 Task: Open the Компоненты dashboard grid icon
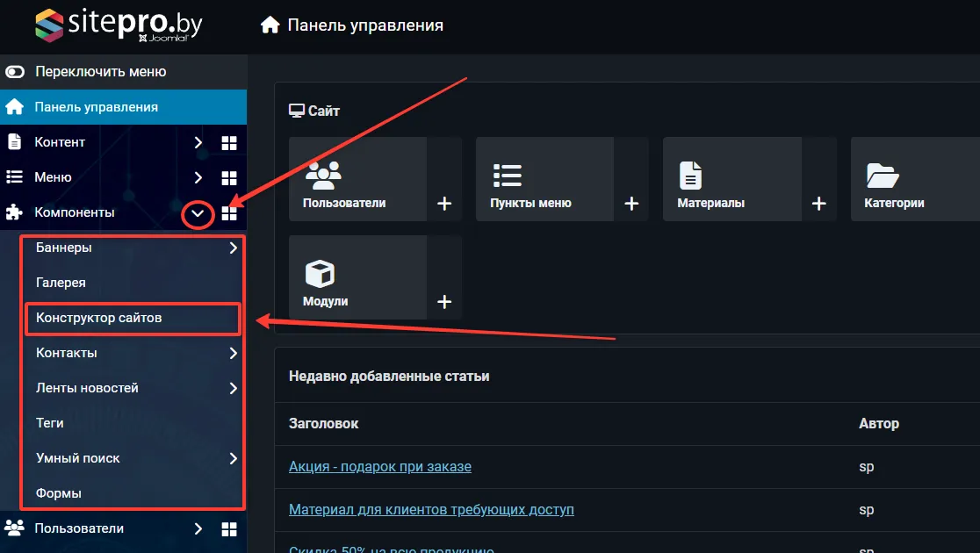[x=229, y=212]
